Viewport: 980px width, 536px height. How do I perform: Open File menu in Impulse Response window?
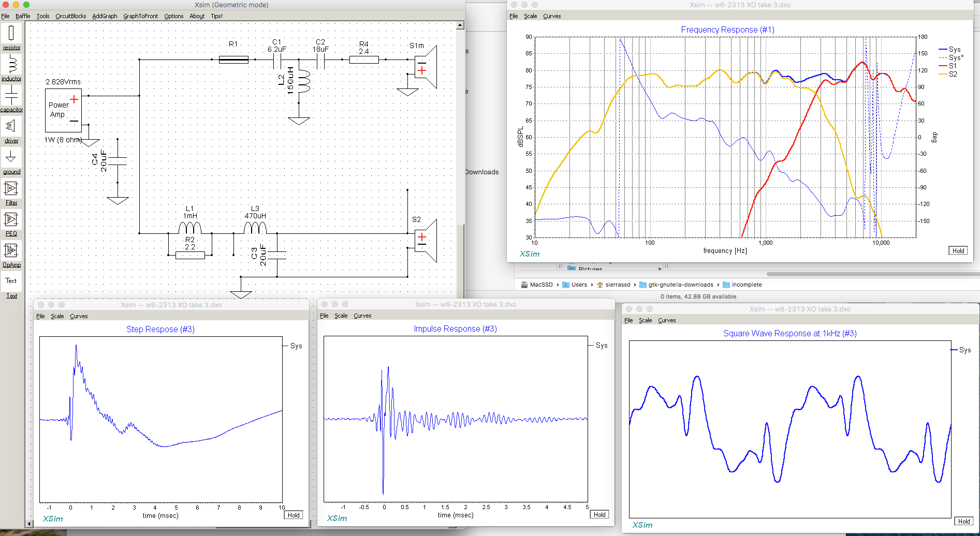[x=324, y=316]
